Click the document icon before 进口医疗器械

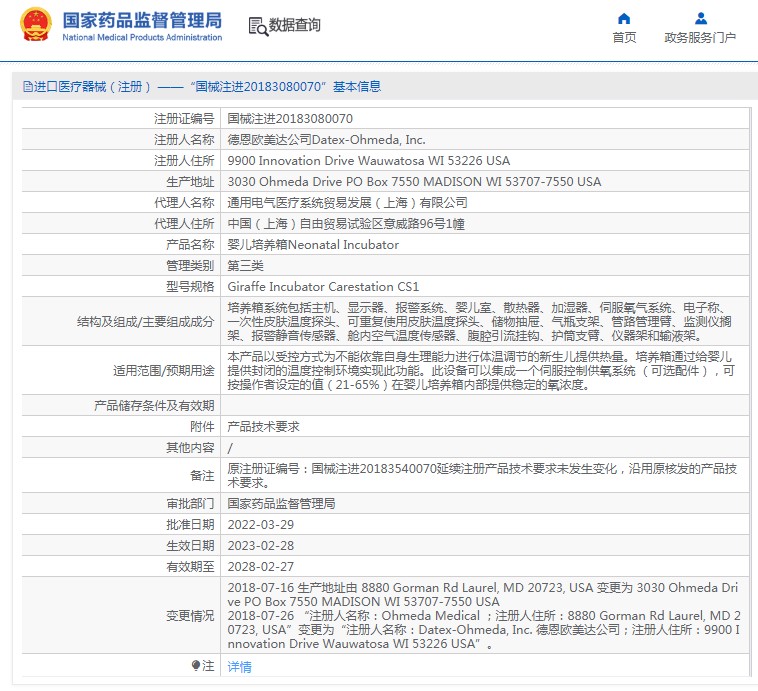click(28, 87)
